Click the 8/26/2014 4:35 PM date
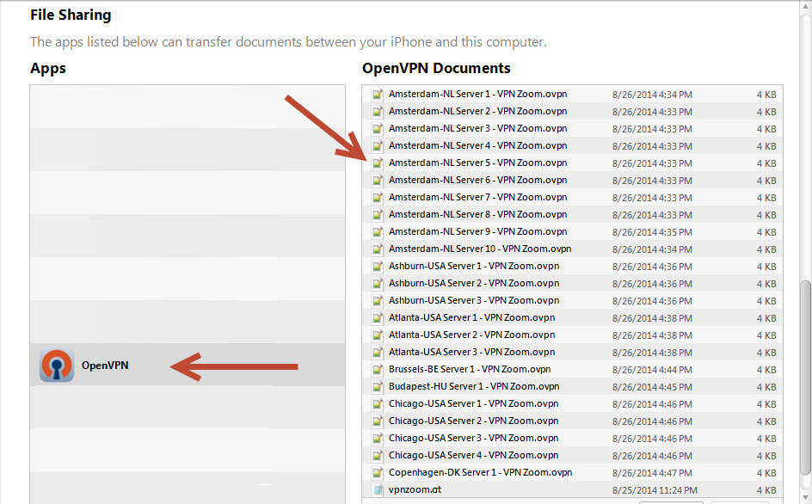 [652, 232]
